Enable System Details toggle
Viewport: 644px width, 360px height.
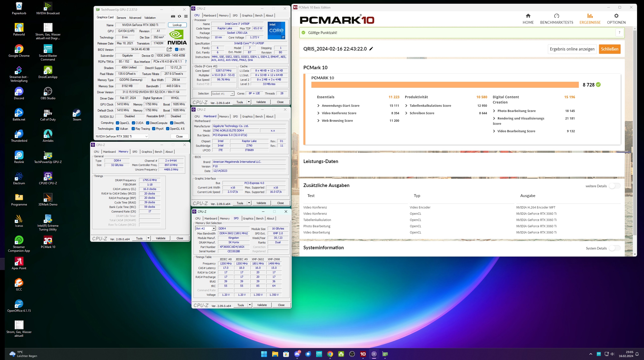coord(615,248)
